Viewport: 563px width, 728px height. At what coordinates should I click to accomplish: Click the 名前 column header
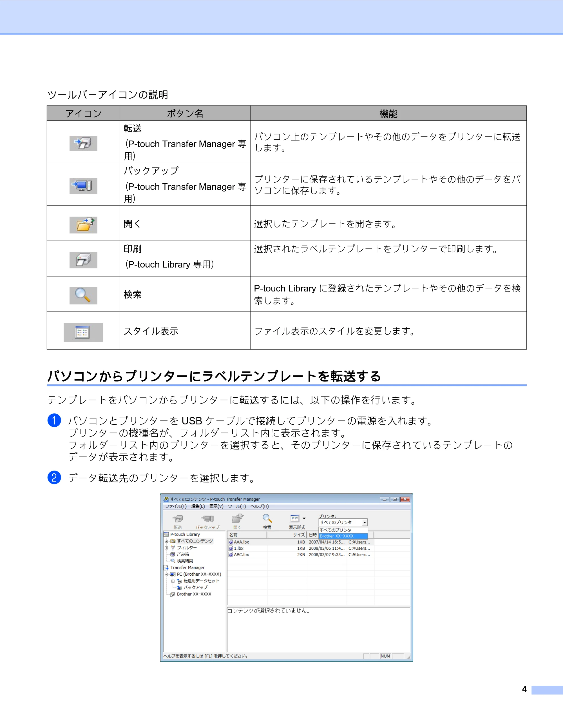pos(247,535)
